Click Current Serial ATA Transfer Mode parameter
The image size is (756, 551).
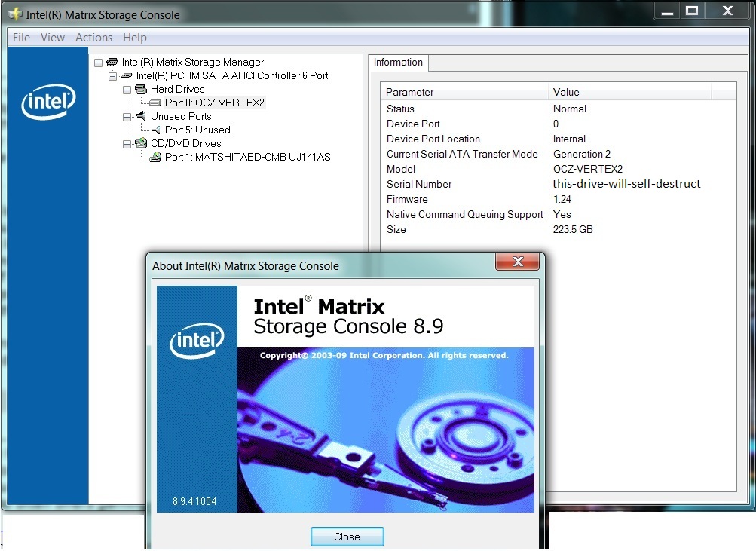[462, 154]
